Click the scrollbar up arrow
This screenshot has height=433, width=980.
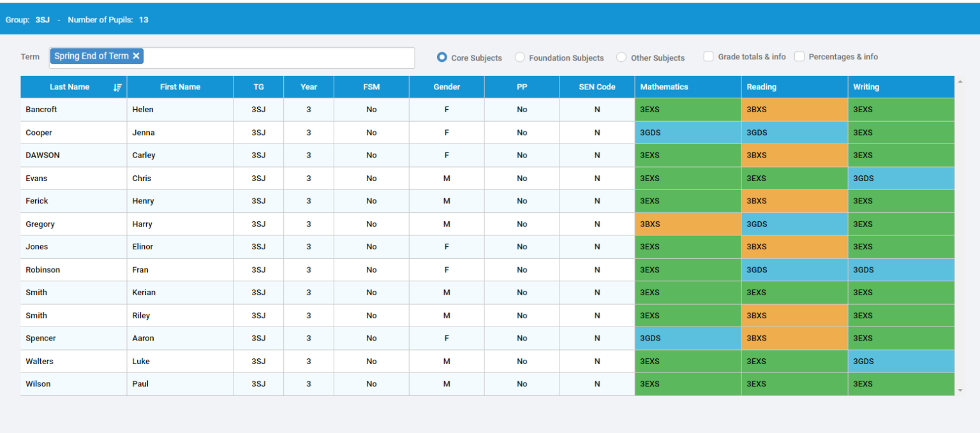tap(960, 81)
